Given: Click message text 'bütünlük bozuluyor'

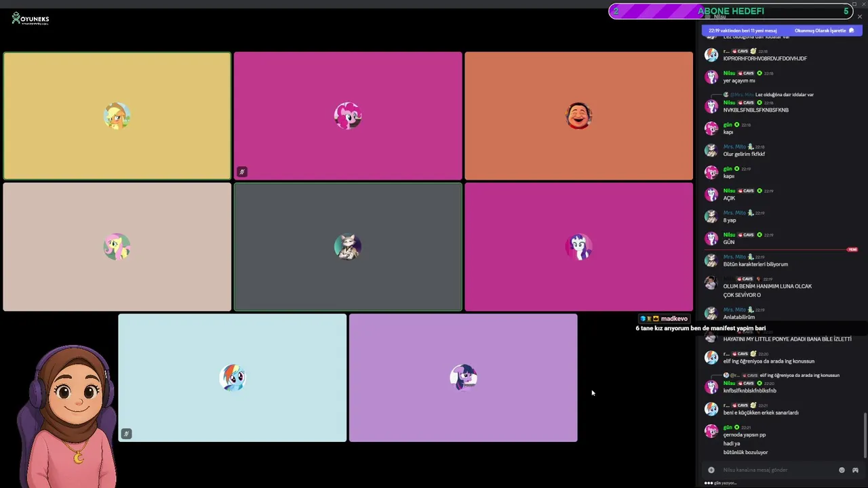Looking at the screenshot, I should point(746,452).
